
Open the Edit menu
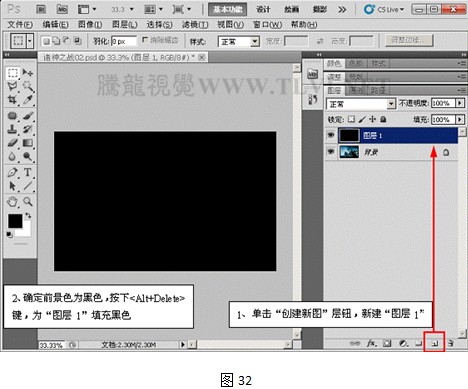coord(55,24)
